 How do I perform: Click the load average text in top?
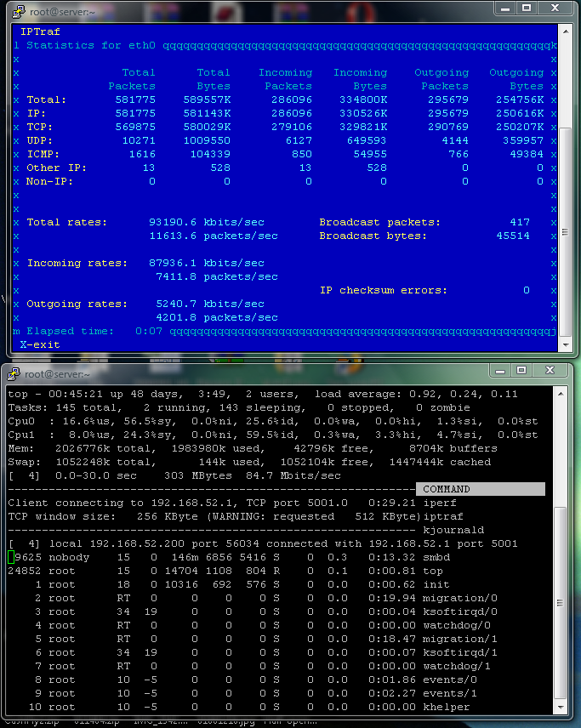[x=416, y=394]
